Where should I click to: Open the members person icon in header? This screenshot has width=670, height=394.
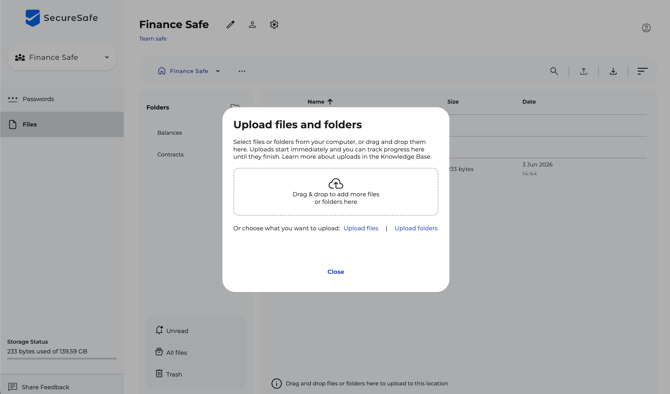pyautogui.click(x=252, y=25)
